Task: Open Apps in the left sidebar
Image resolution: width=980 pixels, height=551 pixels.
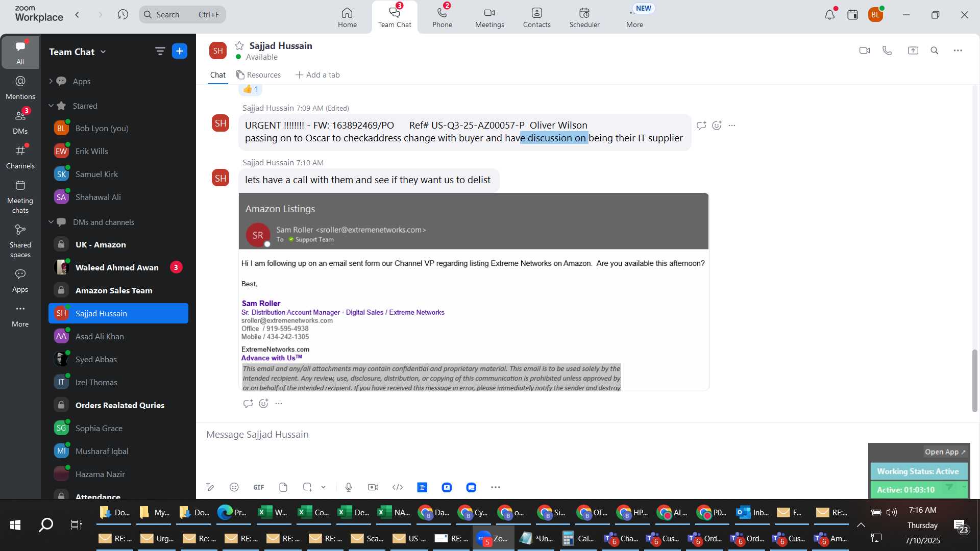Action: pyautogui.click(x=20, y=281)
